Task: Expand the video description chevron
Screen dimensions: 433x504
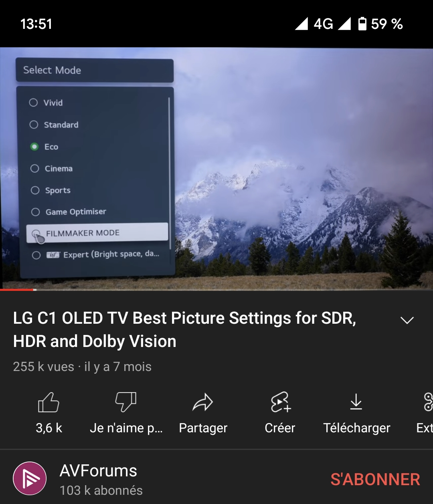Action: point(407,320)
